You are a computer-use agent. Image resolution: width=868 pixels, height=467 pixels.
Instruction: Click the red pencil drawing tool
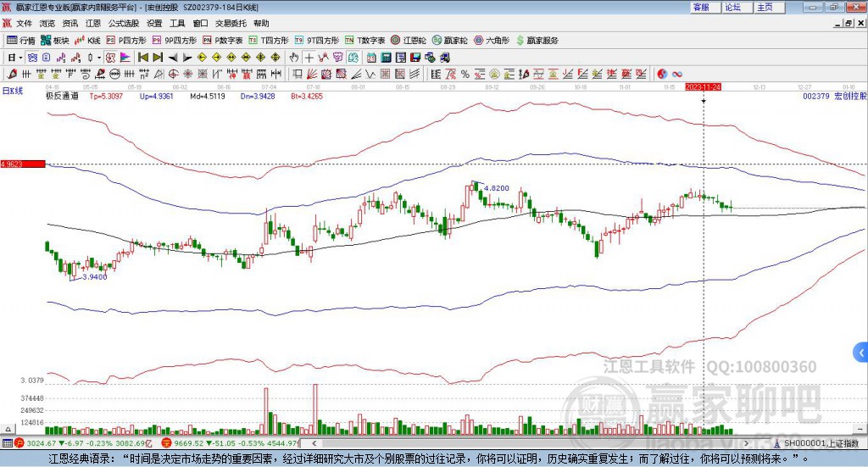pyautogui.click(x=12, y=74)
